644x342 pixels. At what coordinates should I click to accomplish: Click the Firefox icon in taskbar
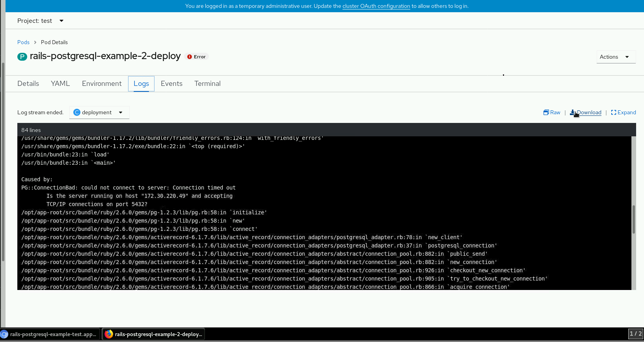[109, 334]
